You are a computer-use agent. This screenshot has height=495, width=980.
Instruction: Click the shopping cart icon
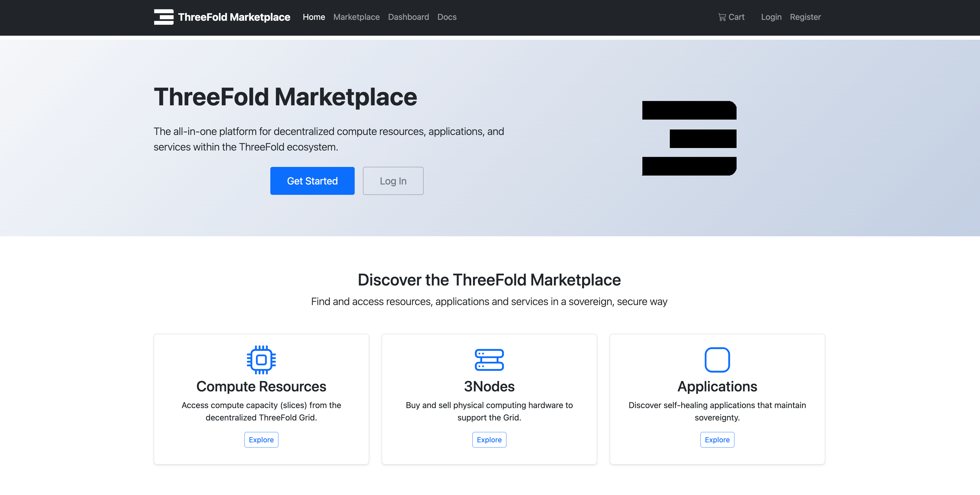pyautogui.click(x=722, y=17)
